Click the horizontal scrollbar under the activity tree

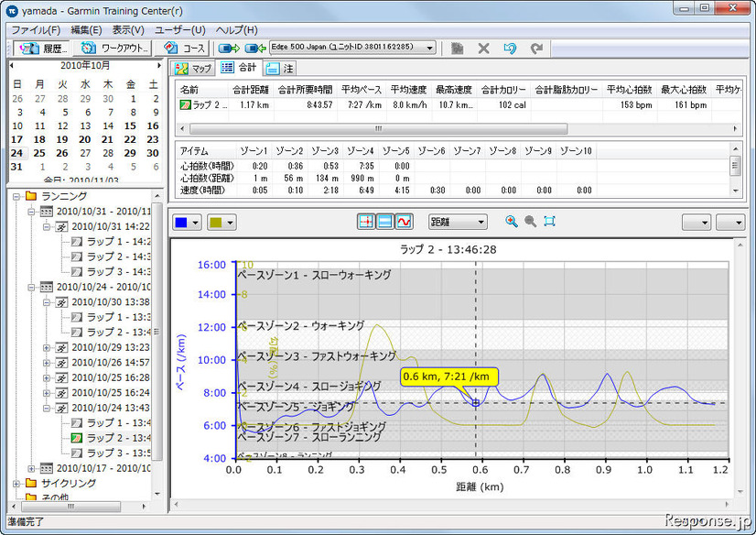[x=70, y=506]
